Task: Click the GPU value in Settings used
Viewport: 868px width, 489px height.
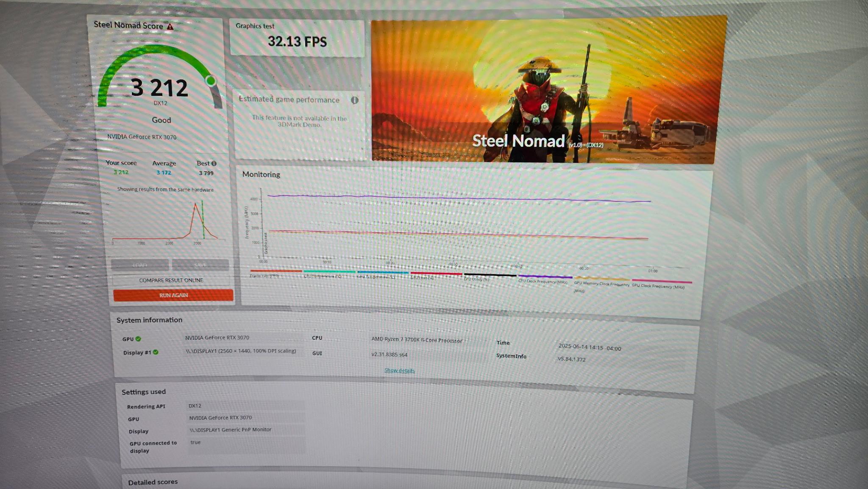Action: click(220, 418)
